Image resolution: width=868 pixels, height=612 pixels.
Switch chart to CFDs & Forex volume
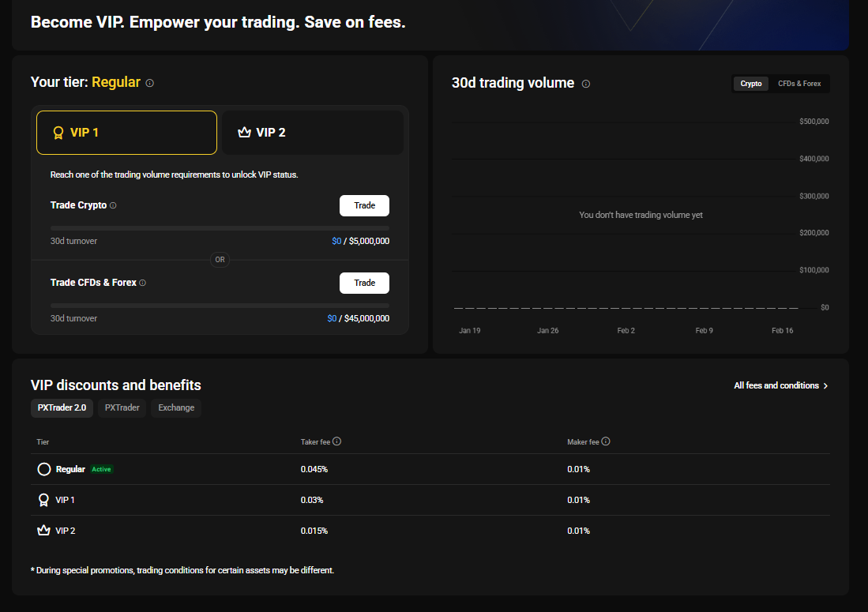799,84
